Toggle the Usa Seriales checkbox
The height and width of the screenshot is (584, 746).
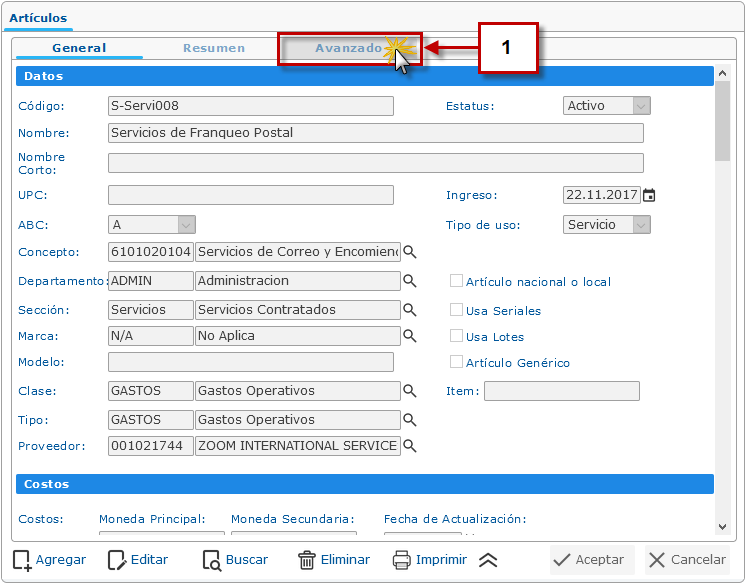457,310
